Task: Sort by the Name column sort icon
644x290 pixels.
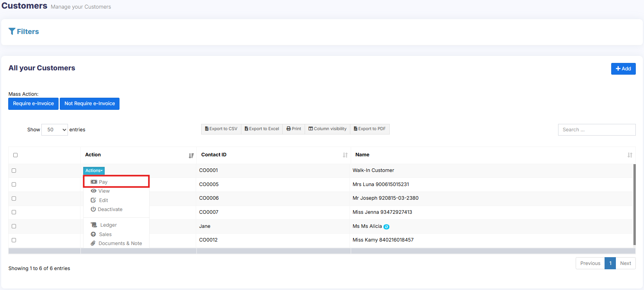Action: click(630, 155)
